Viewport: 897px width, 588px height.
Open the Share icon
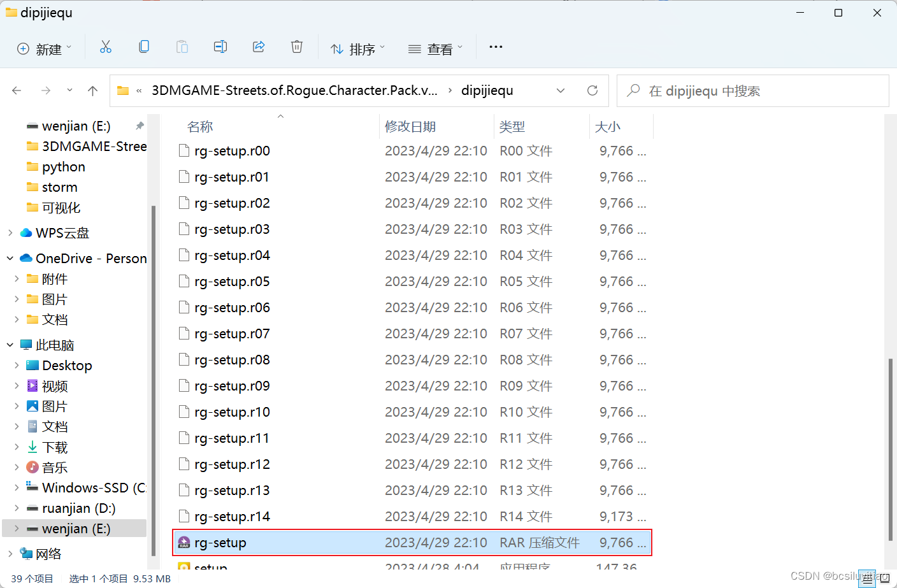point(259,47)
